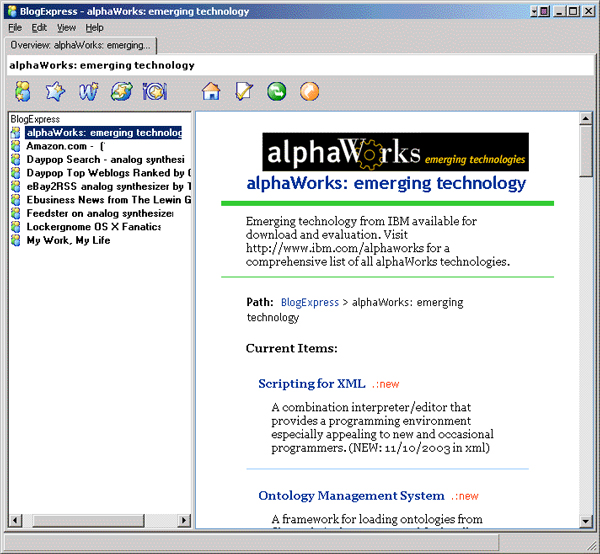Select the Overview: alphaWorks tab
The width and height of the screenshot is (600, 554).
tap(80, 45)
